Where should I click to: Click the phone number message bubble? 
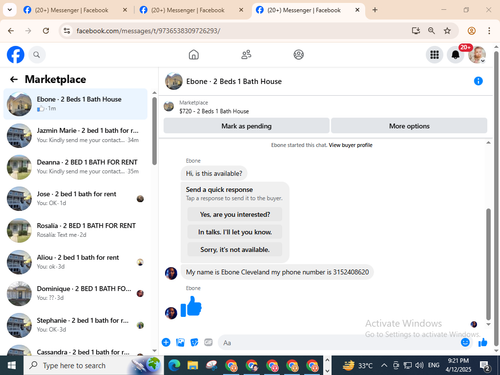click(x=277, y=272)
